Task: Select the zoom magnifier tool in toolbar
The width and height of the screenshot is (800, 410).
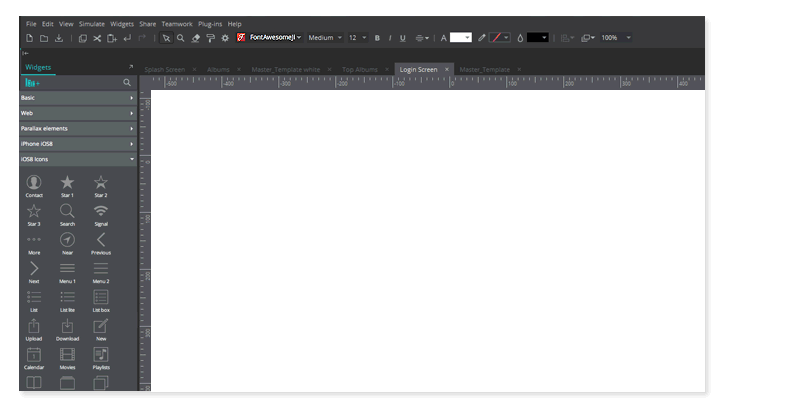Action: coord(181,38)
